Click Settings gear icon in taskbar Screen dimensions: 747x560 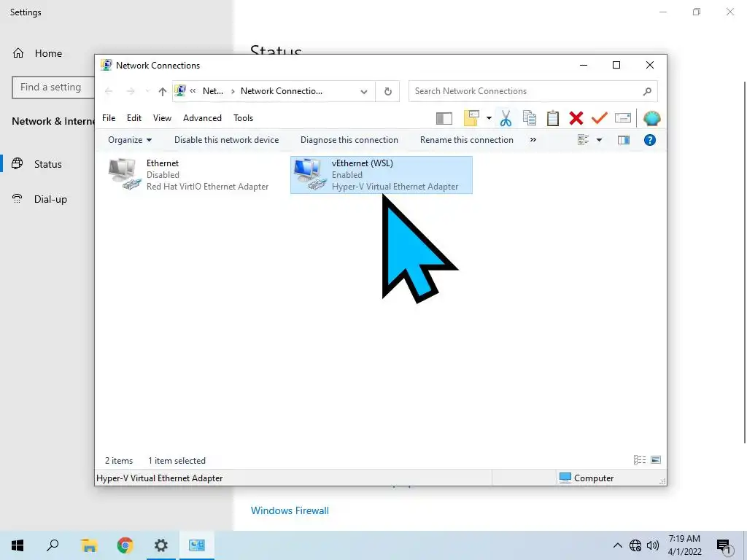pos(161,545)
